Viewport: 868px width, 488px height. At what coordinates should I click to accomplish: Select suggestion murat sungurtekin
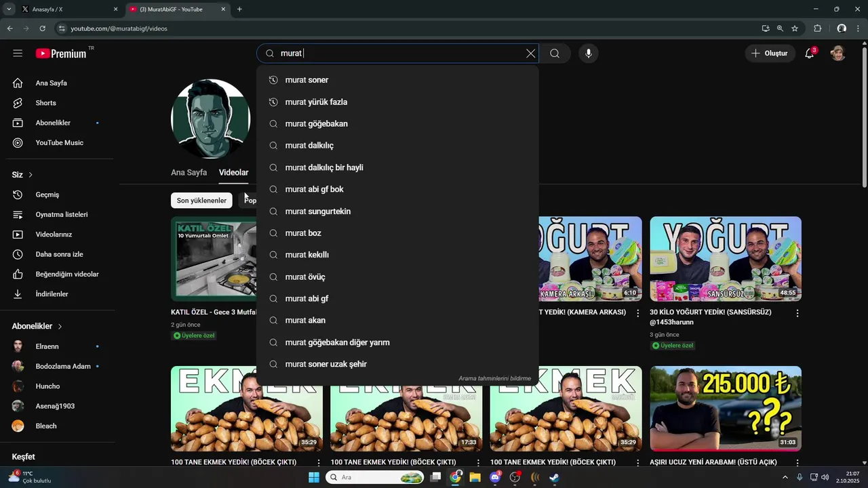397,211
